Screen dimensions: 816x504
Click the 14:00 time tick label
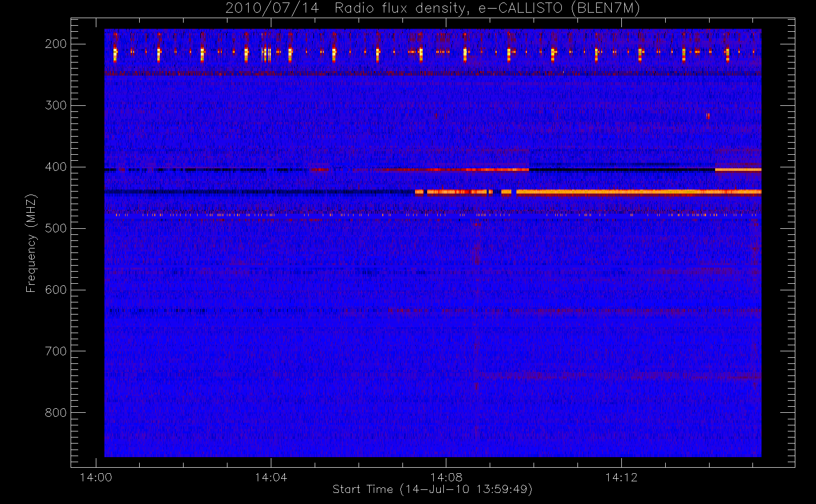96,477
